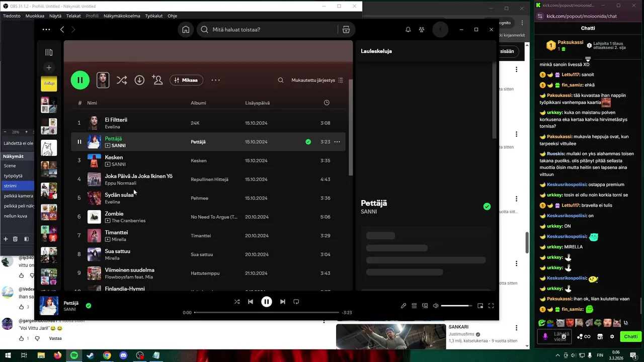The height and width of the screenshot is (362, 644).
Task: Sort the track list by Nimi column
Action: click(x=92, y=103)
